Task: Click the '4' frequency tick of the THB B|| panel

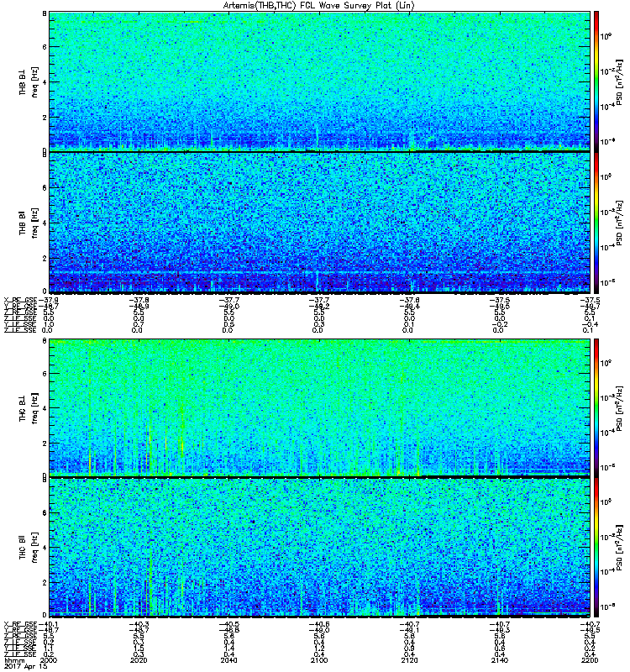Action: click(x=45, y=223)
